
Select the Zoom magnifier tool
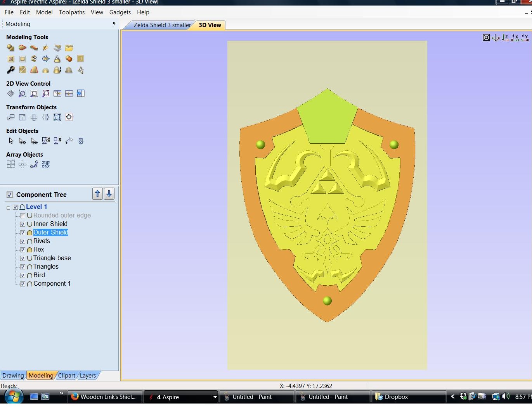[x=23, y=93]
